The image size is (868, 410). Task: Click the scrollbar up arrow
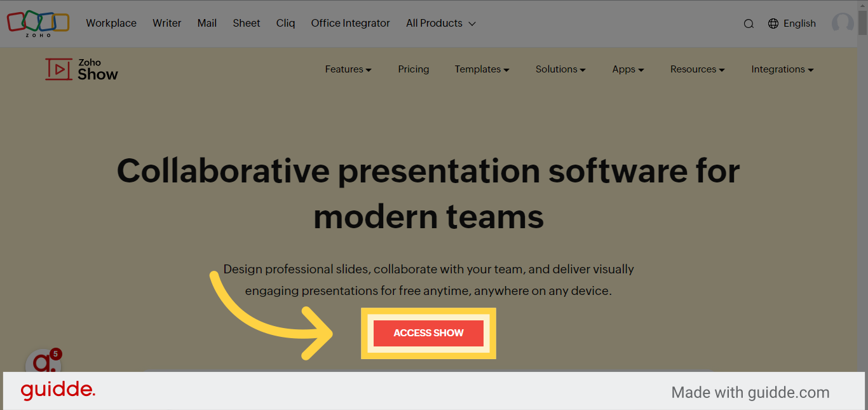click(x=862, y=6)
